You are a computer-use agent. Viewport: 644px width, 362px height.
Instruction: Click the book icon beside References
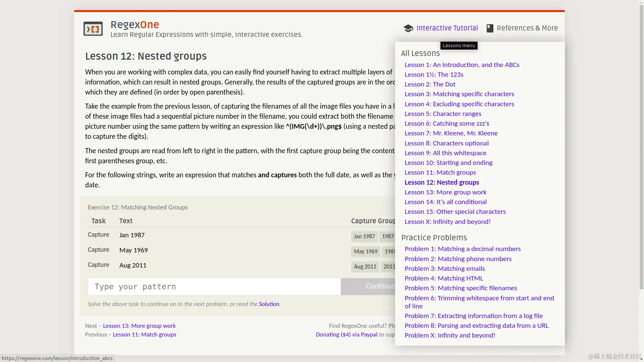pyautogui.click(x=490, y=28)
